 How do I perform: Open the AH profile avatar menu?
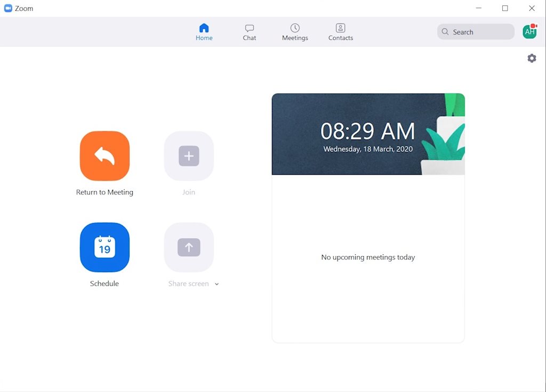[x=529, y=32]
